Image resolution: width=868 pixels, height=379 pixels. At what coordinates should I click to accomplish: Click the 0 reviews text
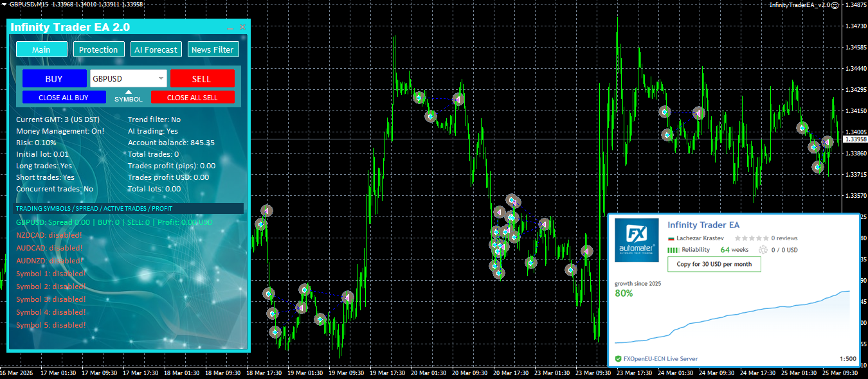coord(784,238)
